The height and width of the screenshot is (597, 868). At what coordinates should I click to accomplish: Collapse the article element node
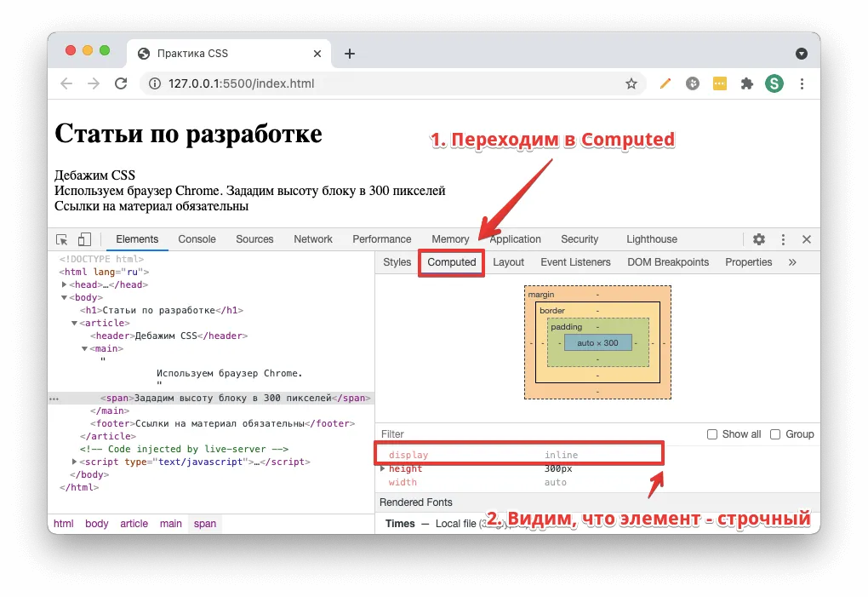click(x=74, y=323)
